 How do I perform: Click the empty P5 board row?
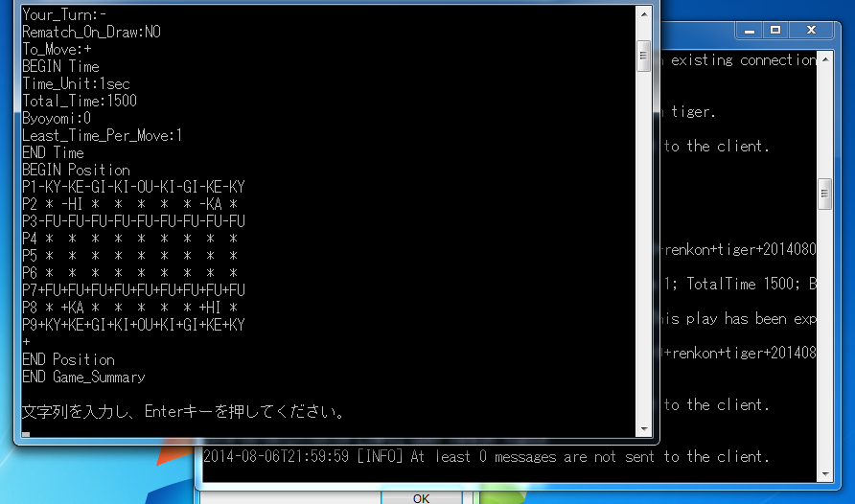(130, 256)
